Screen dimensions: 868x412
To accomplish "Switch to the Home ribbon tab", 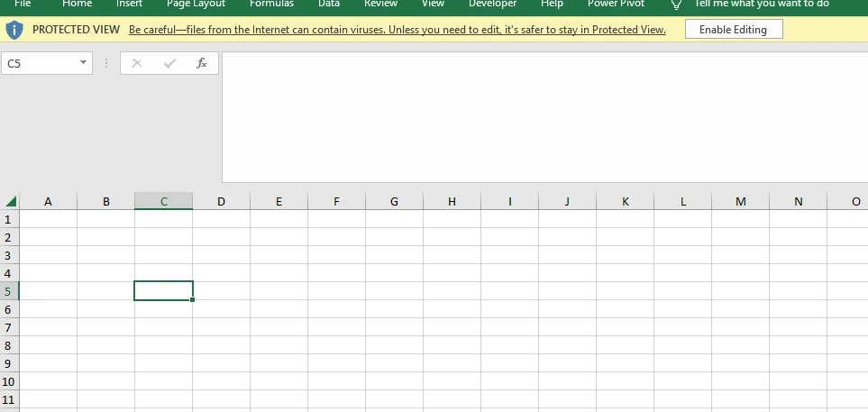I will point(77,4).
